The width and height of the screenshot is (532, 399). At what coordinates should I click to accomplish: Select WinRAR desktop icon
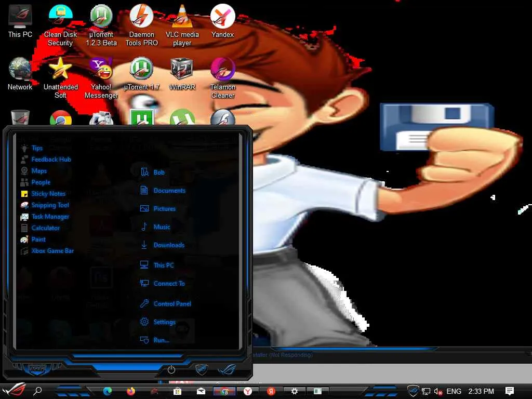pyautogui.click(x=182, y=74)
